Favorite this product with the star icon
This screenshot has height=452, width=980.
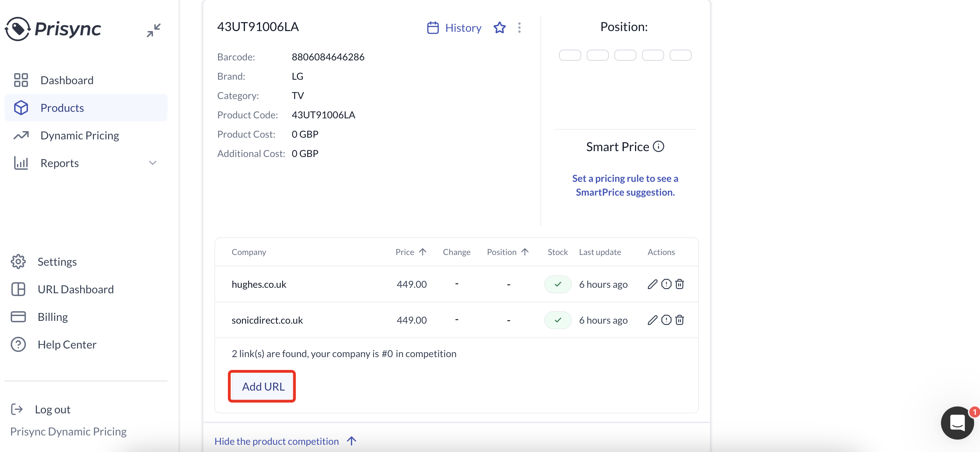[499, 28]
